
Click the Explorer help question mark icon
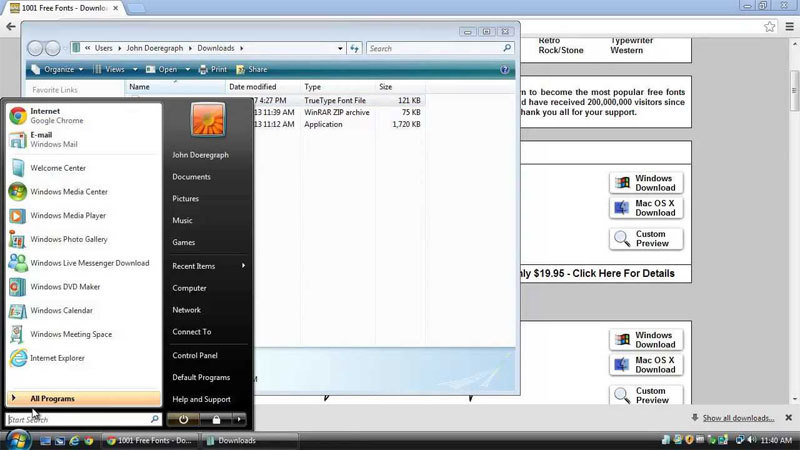pos(503,70)
